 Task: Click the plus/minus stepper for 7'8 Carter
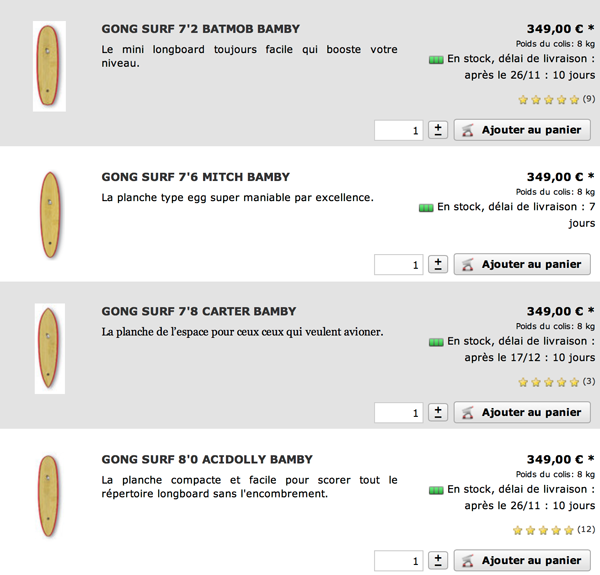pyautogui.click(x=438, y=412)
